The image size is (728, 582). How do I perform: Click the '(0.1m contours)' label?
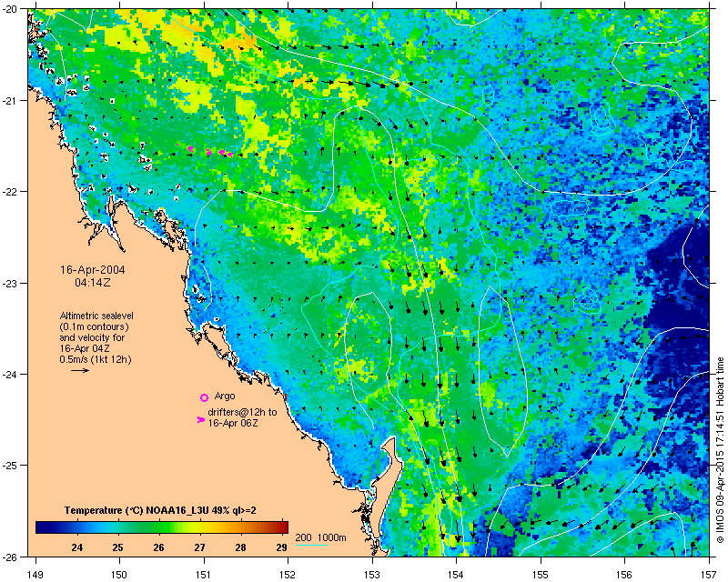pyautogui.click(x=95, y=326)
